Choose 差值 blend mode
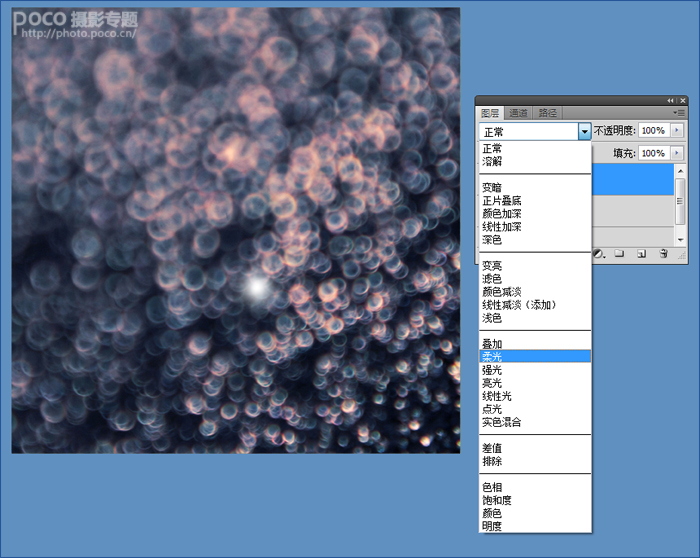Viewport: 700px width, 558px height. [x=535, y=448]
